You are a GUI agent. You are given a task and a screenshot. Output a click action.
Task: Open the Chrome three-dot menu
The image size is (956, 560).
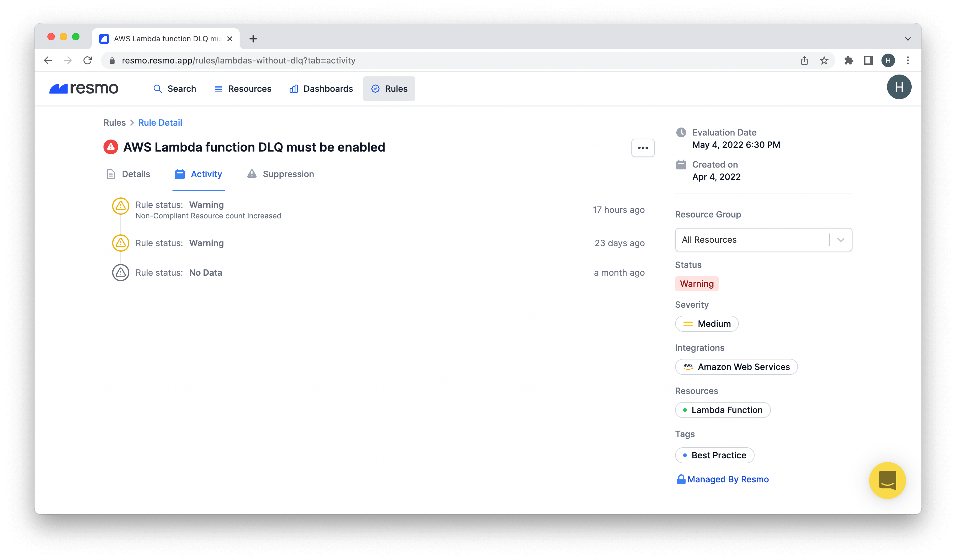point(908,60)
